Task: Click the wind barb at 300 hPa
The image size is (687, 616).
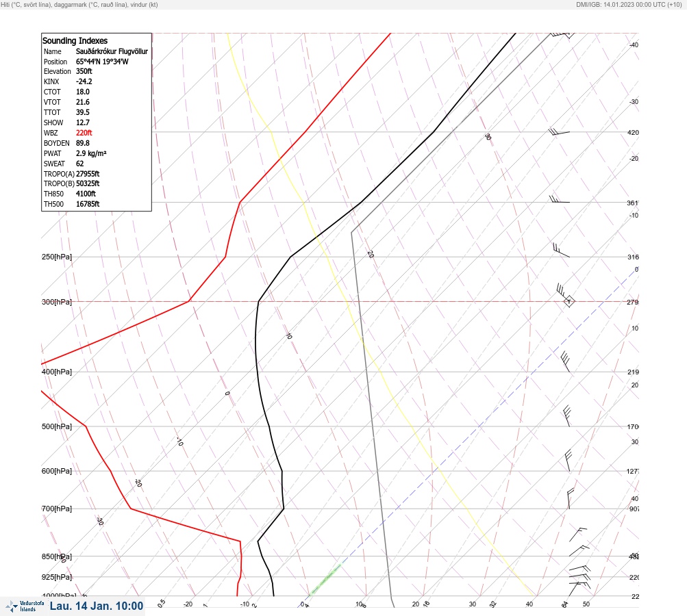Action: tap(565, 296)
